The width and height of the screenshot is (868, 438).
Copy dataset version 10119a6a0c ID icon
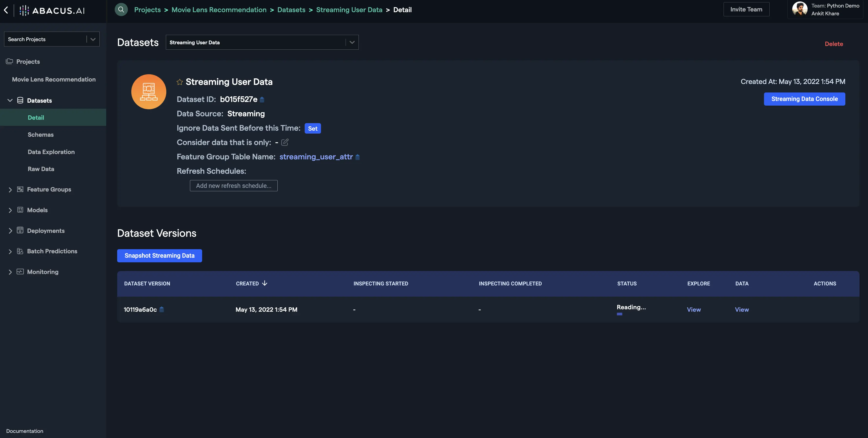click(x=162, y=309)
